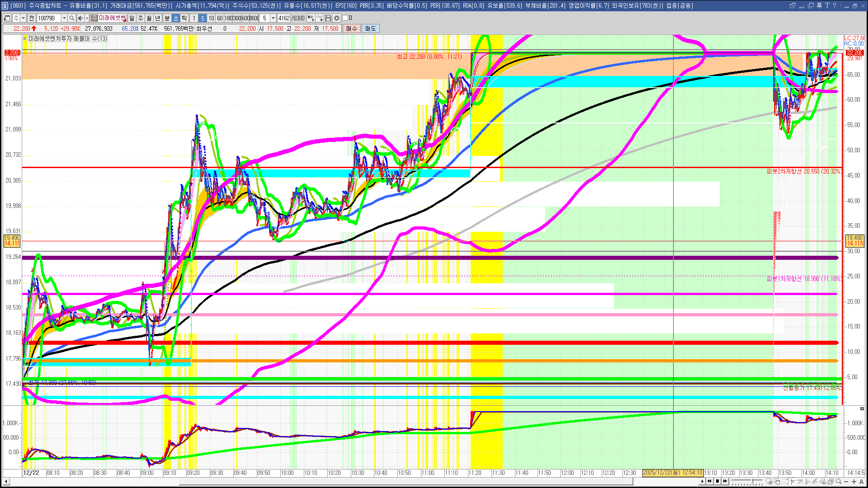868x488 pixels.
Task: Open the stock code 100790 dropdown arrow
Action: coord(64,18)
